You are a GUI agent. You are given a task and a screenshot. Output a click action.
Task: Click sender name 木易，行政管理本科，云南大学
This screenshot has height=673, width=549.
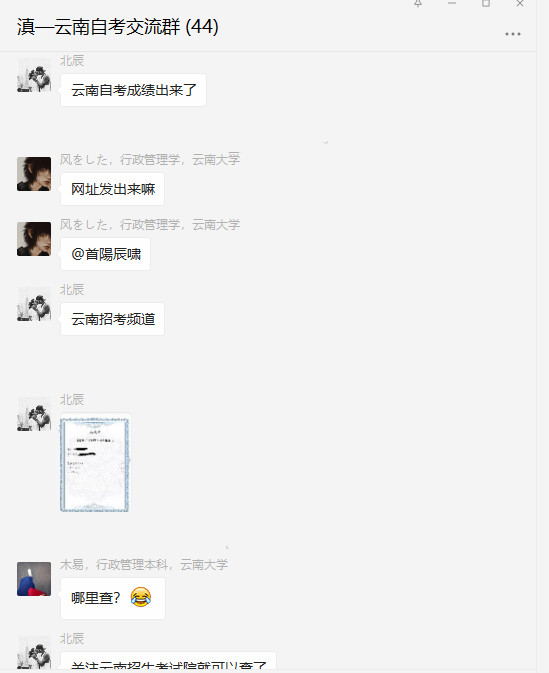144,564
